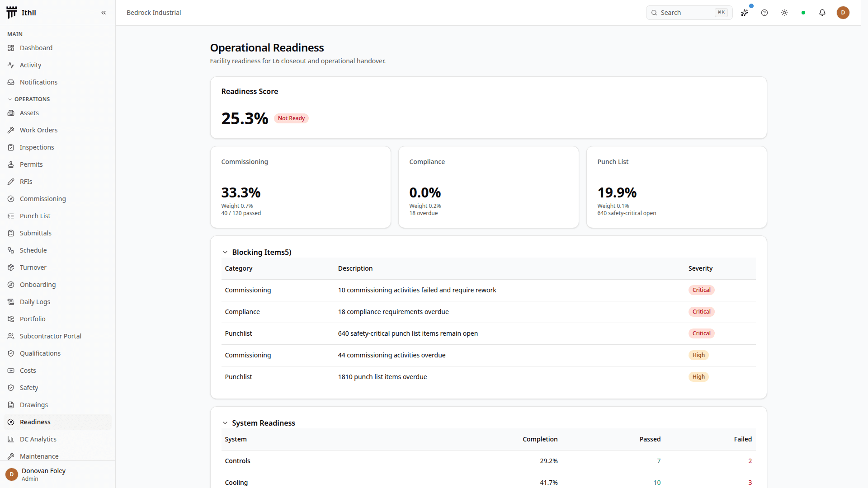Screen dimensions: 868x488
Task: Click the Submittals clipboard icon in the sidebar
Action: coord(11,233)
